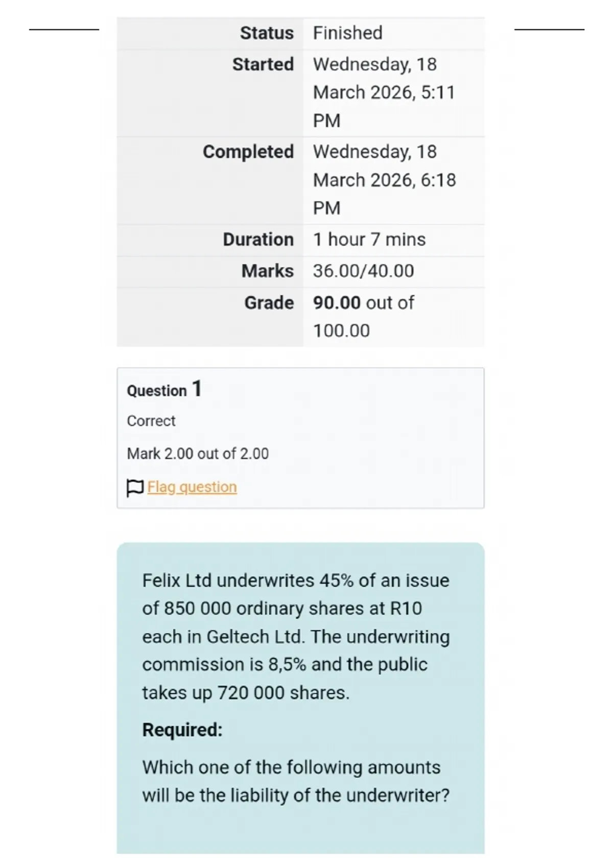Image resolution: width=613 pixels, height=868 pixels.
Task: Open the Flag question link
Action: 192,487
